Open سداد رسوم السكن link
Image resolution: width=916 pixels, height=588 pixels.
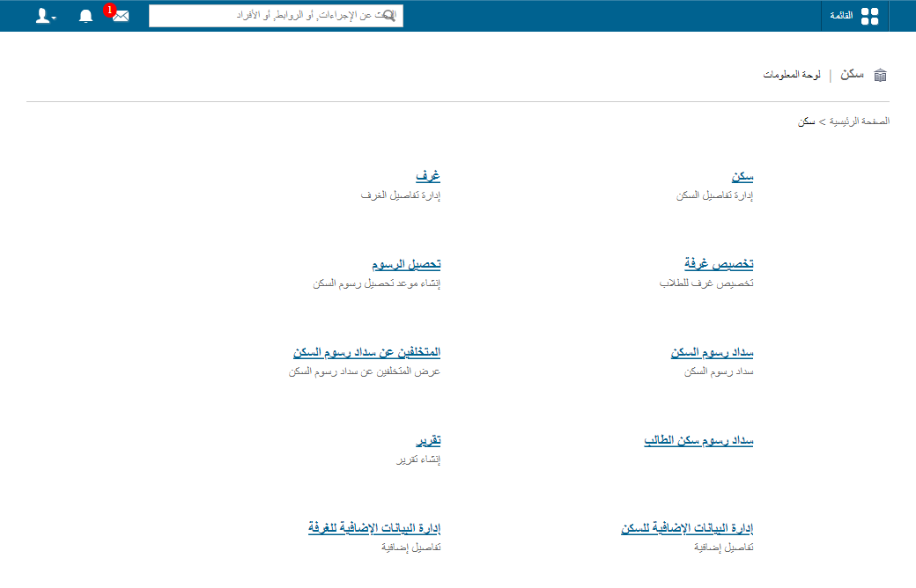point(713,352)
